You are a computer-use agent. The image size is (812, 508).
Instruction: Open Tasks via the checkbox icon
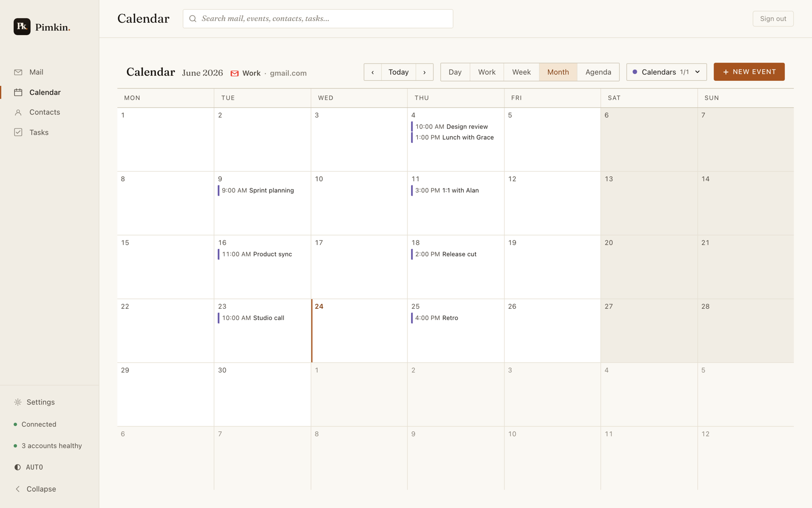click(18, 132)
